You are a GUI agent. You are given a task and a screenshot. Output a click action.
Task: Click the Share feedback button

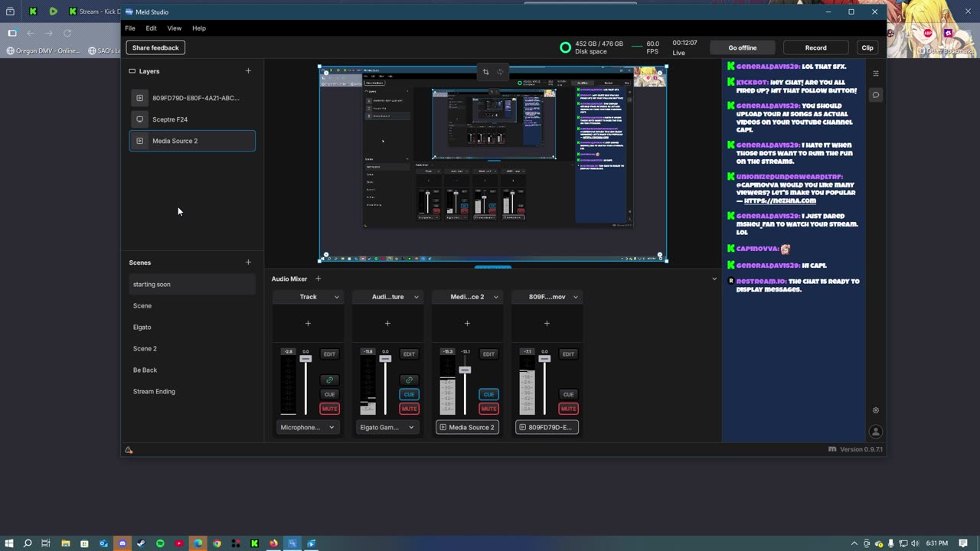(x=155, y=47)
